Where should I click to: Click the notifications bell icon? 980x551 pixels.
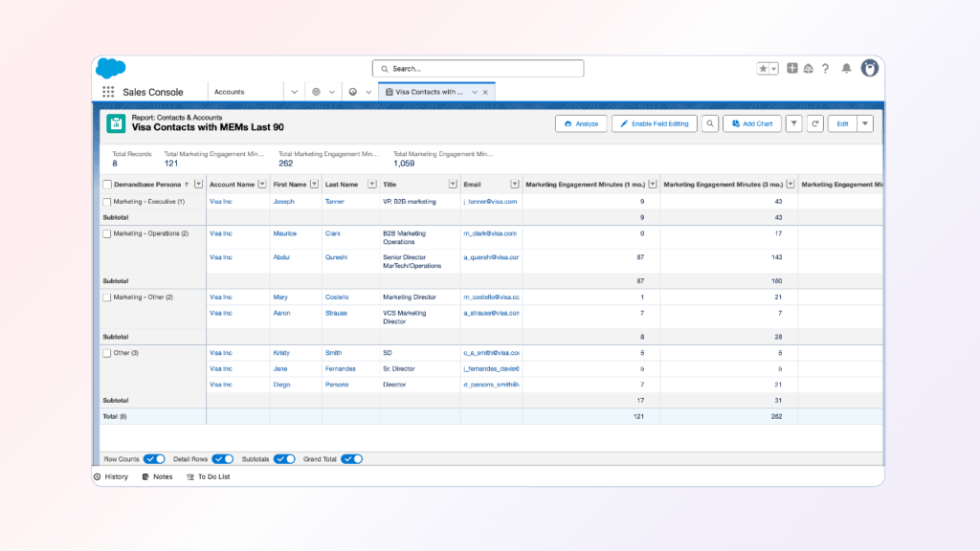coord(846,69)
